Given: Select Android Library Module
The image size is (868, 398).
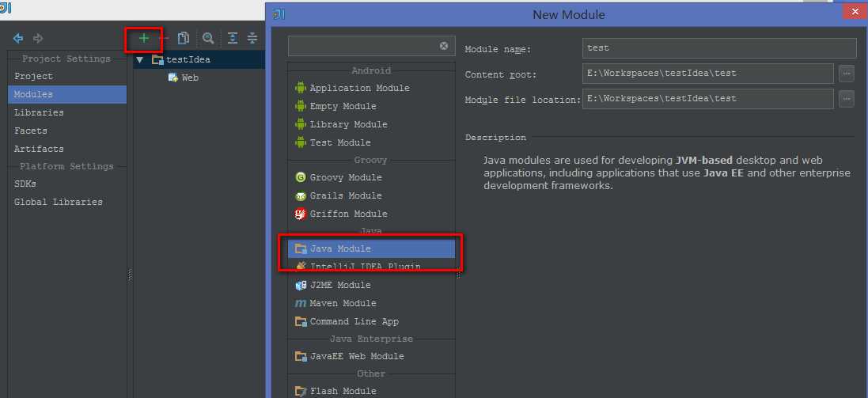Looking at the screenshot, I should pyautogui.click(x=371, y=124).
